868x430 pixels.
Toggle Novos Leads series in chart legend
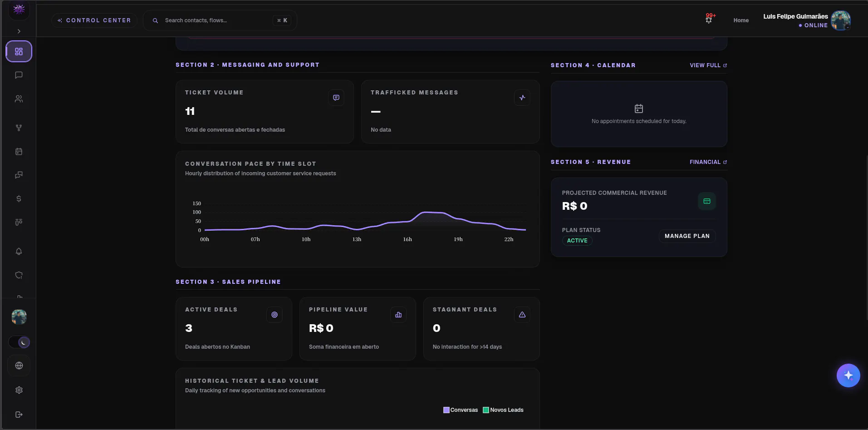point(503,410)
